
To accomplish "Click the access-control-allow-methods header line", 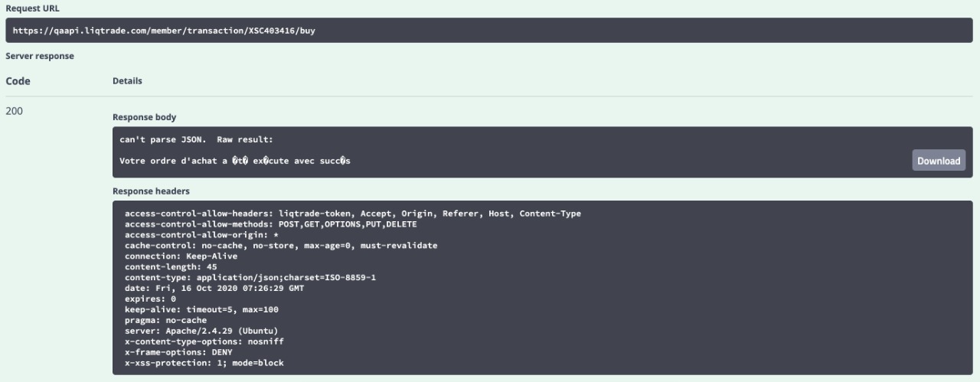I will click(270, 224).
